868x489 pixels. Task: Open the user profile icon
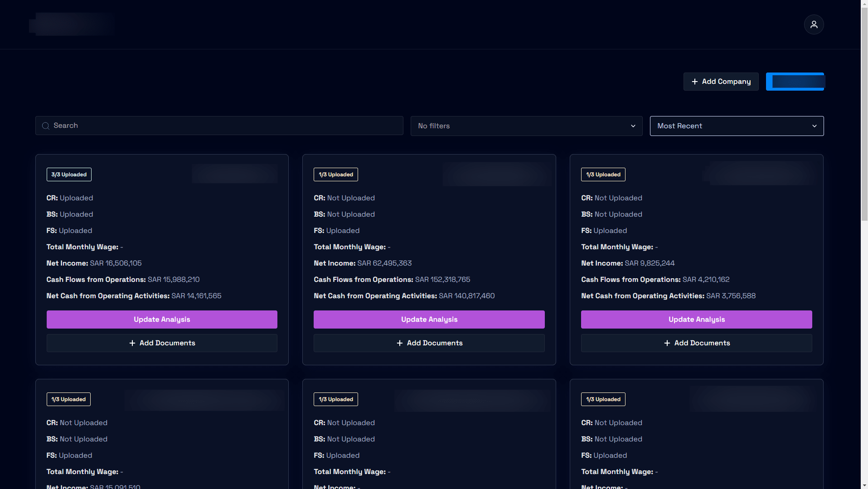814,24
